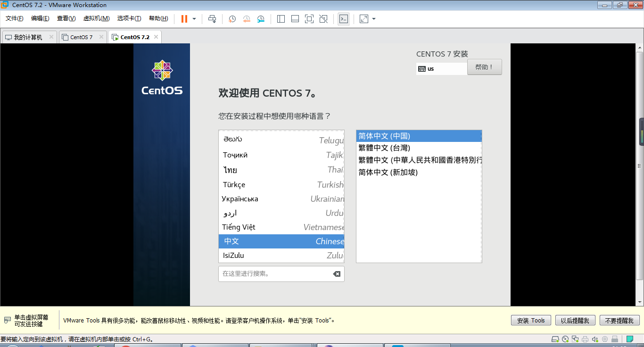The image size is (644, 347).
Task: Select Telugu in the language list
Action: (281, 140)
